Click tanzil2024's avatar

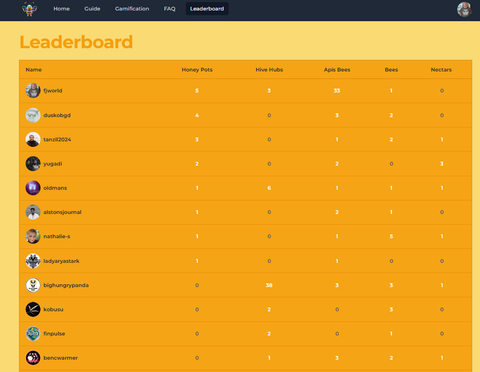33,139
